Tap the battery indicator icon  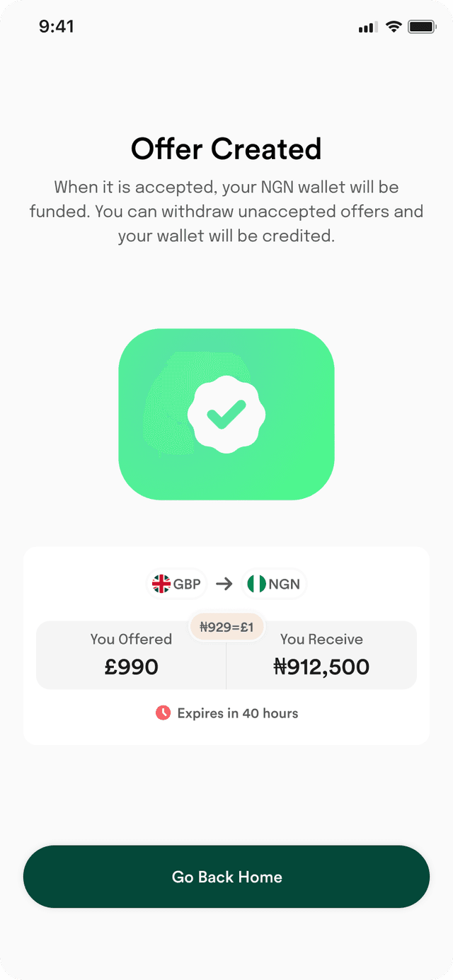tap(422, 27)
